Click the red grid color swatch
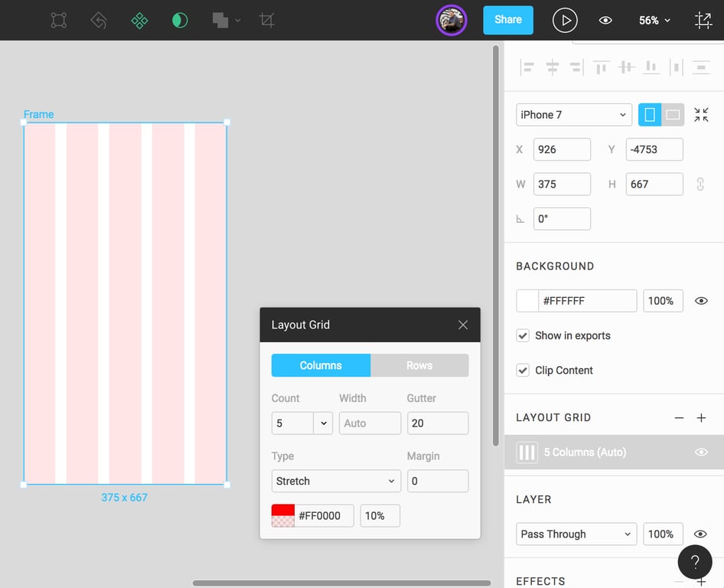 tap(283, 516)
